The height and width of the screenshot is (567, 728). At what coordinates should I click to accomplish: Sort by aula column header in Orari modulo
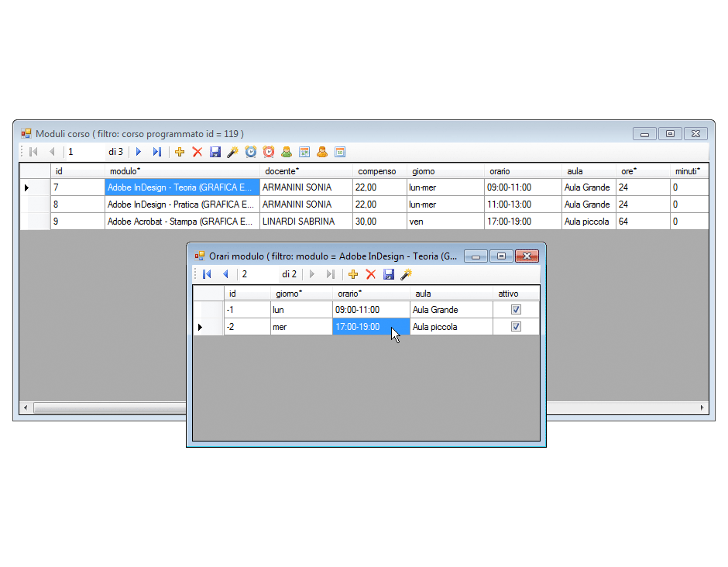click(452, 294)
